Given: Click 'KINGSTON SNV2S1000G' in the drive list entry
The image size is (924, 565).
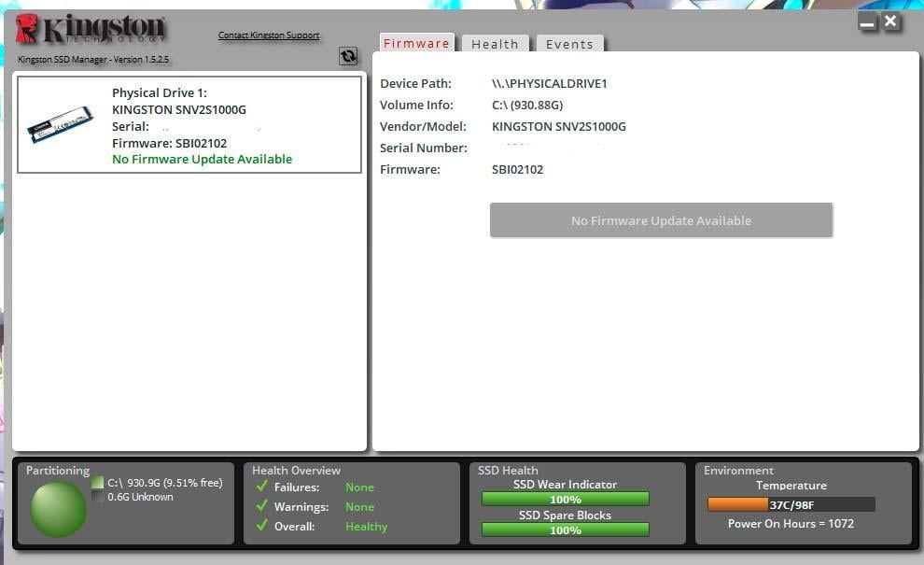Looking at the screenshot, I should 179,109.
